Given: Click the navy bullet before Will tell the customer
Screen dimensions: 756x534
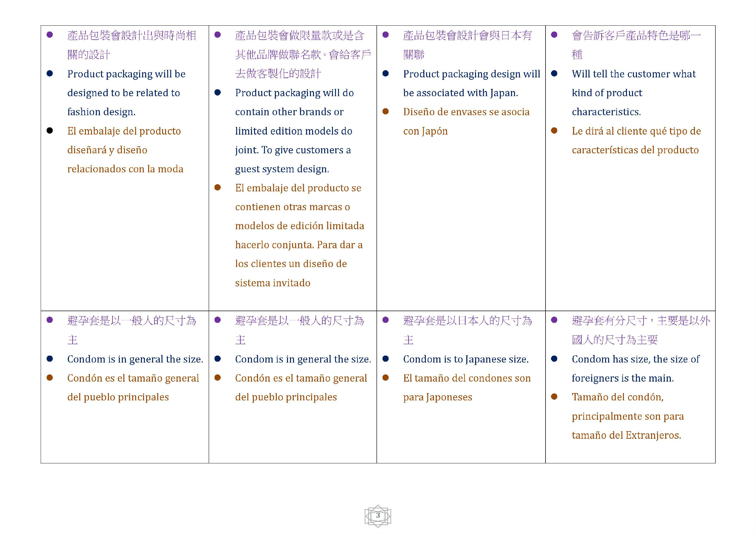Looking at the screenshot, I should point(554,73).
